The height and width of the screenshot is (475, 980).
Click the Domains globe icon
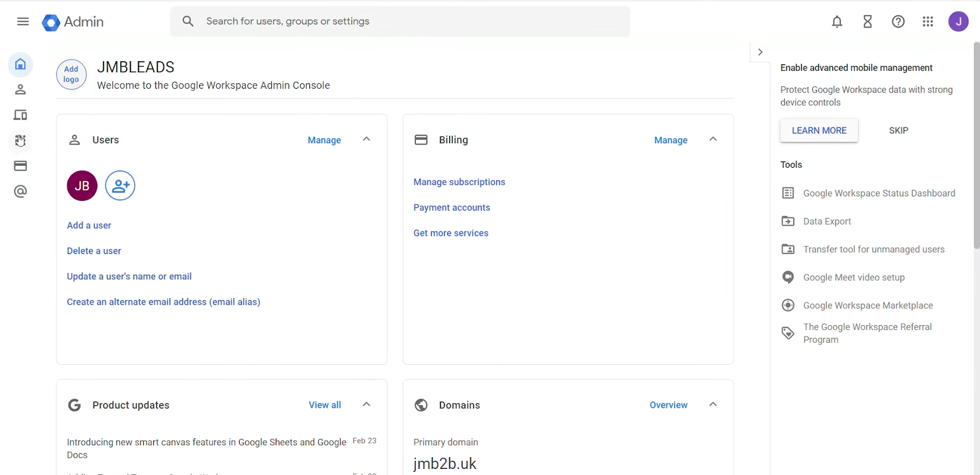(x=421, y=405)
